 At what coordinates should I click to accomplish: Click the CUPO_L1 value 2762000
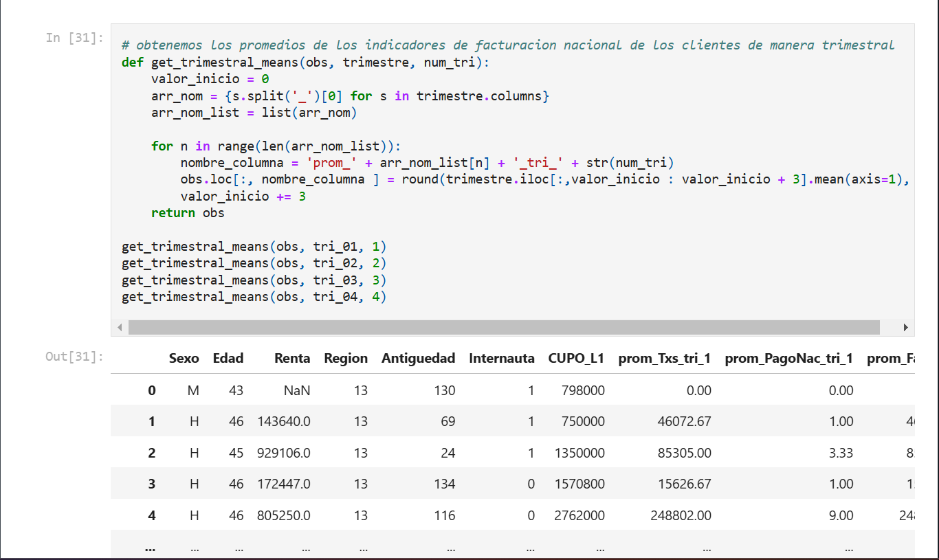pos(579,515)
